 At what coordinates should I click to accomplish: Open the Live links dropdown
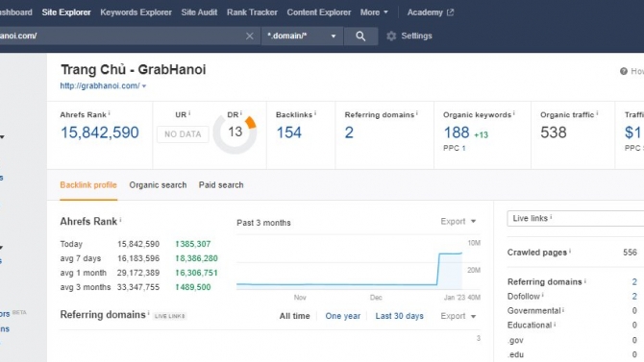click(576, 218)
